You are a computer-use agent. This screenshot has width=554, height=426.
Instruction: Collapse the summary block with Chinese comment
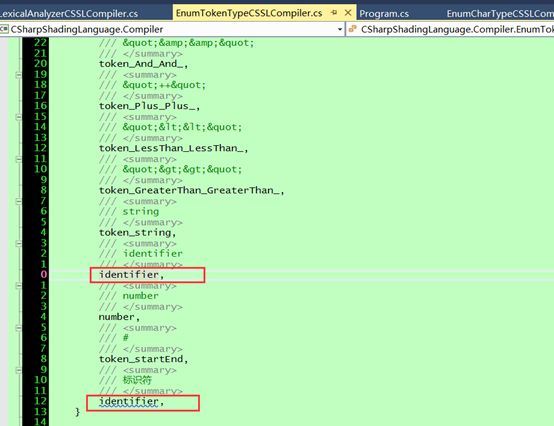coord(18,370)
